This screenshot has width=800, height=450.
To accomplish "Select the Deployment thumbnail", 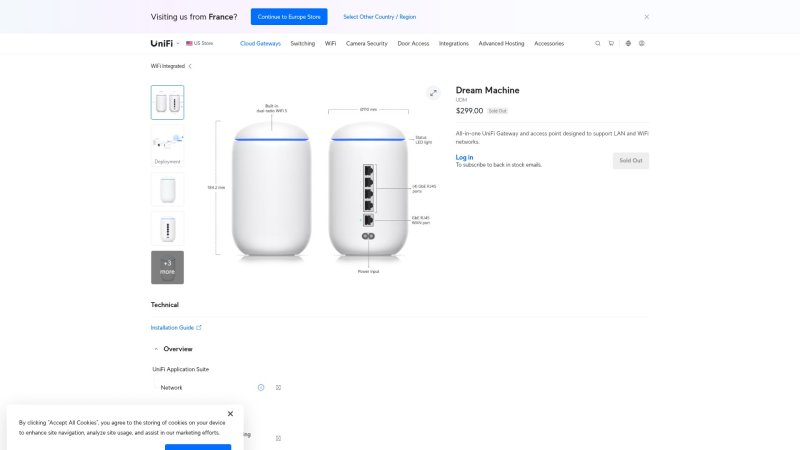I will click(x=167, y=146).
